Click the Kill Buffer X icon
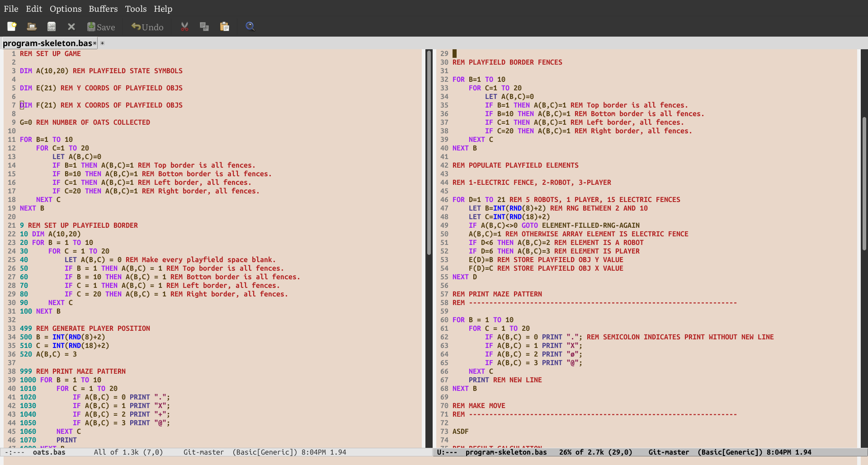This screenshot has width=868, height=465. point(71,27)
